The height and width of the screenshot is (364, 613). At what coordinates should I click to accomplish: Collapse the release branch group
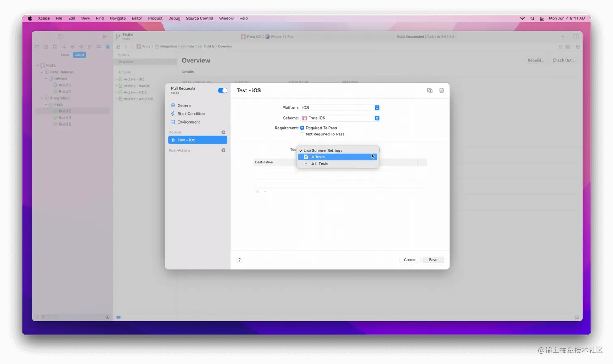(46, 79)
